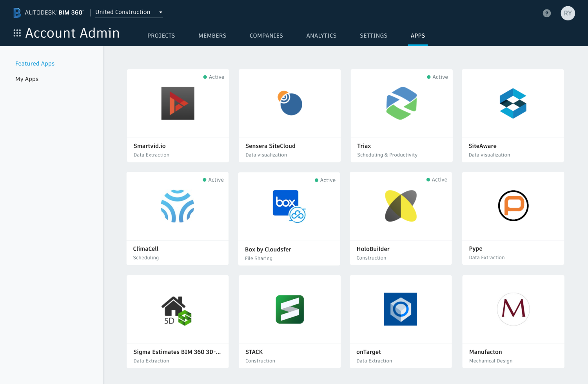The image size is (588, 384).
Task: Open the Pype app title
Action: pyautogui.click(x=475, y=249)
